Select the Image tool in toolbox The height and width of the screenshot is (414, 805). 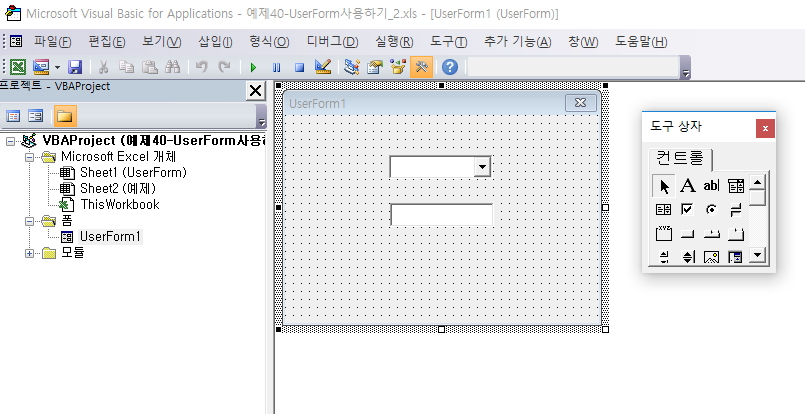712,256
